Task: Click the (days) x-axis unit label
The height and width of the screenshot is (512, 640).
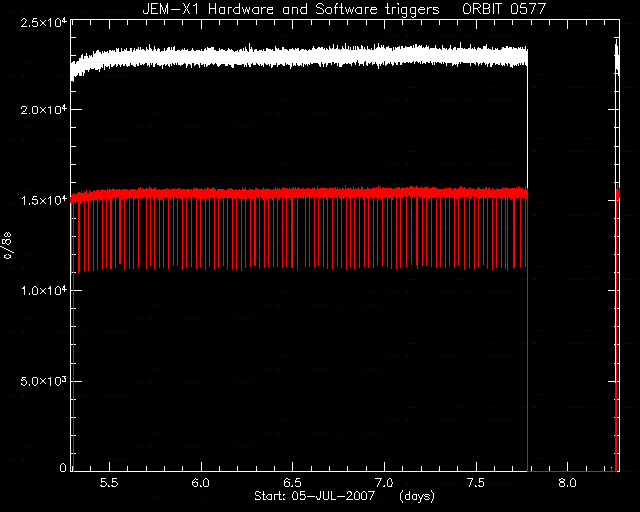Action: pos(417,496)
